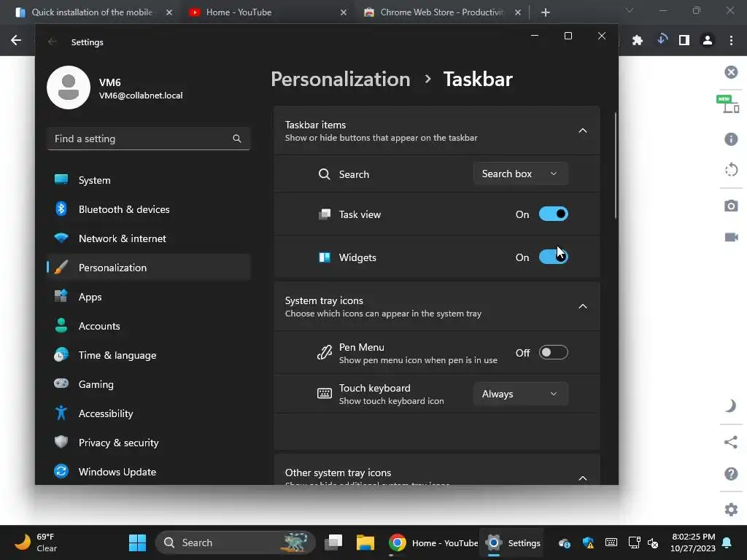Click the Settings window back arrow
747x560 pixels.
coord(53,42)
